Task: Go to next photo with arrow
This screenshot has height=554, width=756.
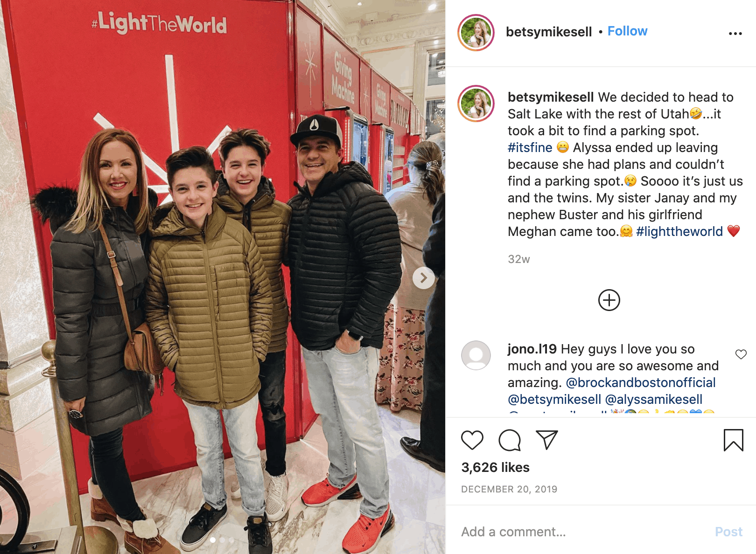Action: pos(424,278)
